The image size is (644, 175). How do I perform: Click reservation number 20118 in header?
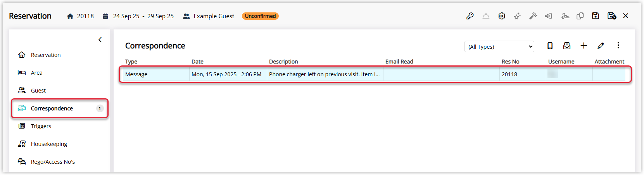click(x=85, y=16)
